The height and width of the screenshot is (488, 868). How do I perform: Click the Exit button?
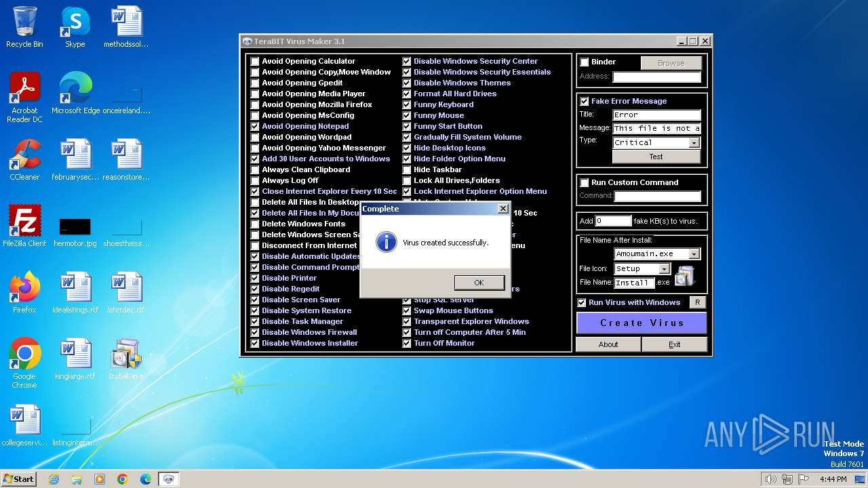pos(675,344)
